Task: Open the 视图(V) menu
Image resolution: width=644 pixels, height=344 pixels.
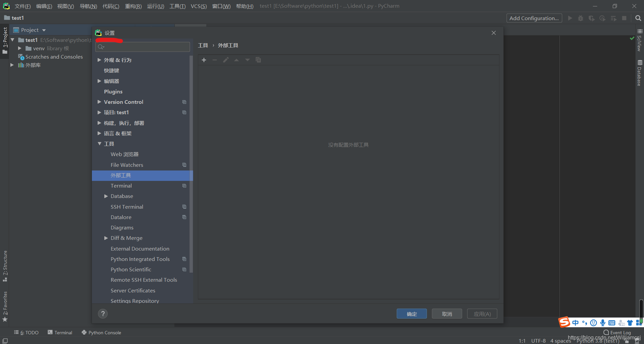Action: click(65, 6)
